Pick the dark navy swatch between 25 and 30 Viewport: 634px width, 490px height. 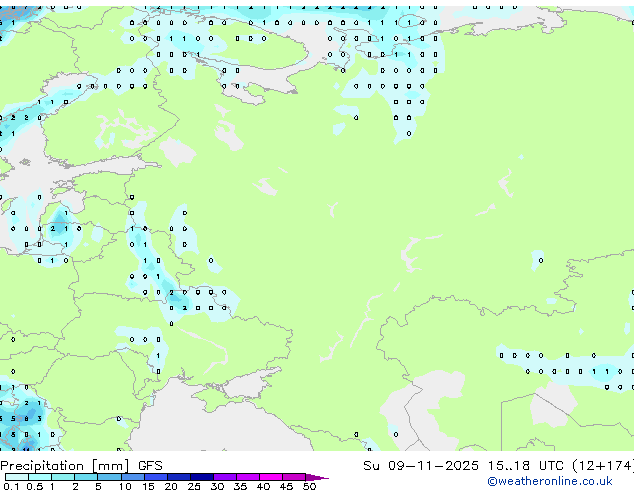pos(202,477)
